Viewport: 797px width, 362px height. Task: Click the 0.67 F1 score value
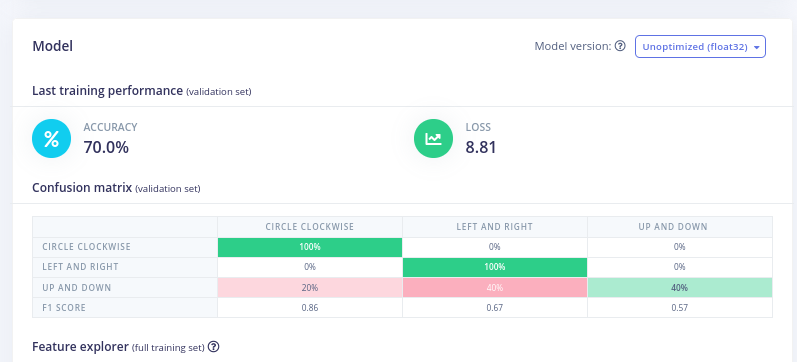[495, 308]
